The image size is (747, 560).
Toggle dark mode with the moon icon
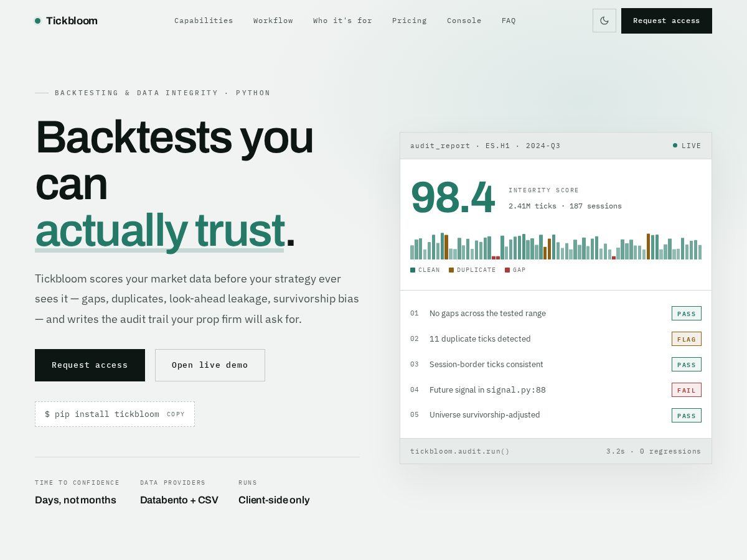pyautogui.click(x=604, y=21)
